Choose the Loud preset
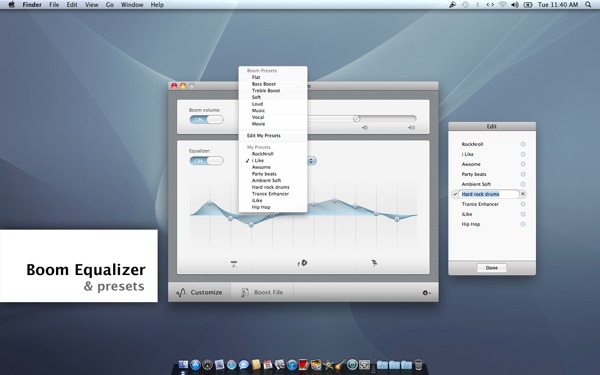Image resolution: width=600 pixels, height=375 pixels. 273,104
